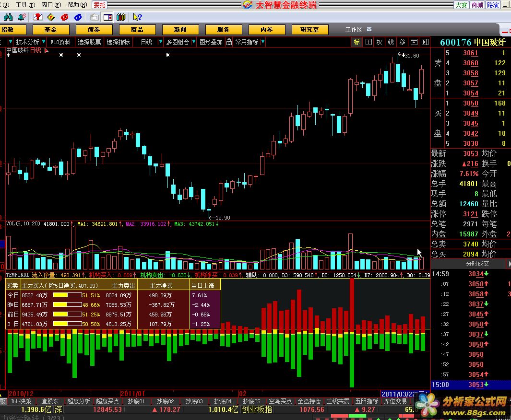Click the 标 chart marker button
Image resolution: width=511 pixels, height=420 pixels.
pyautogui.click(x=357, y=42)
